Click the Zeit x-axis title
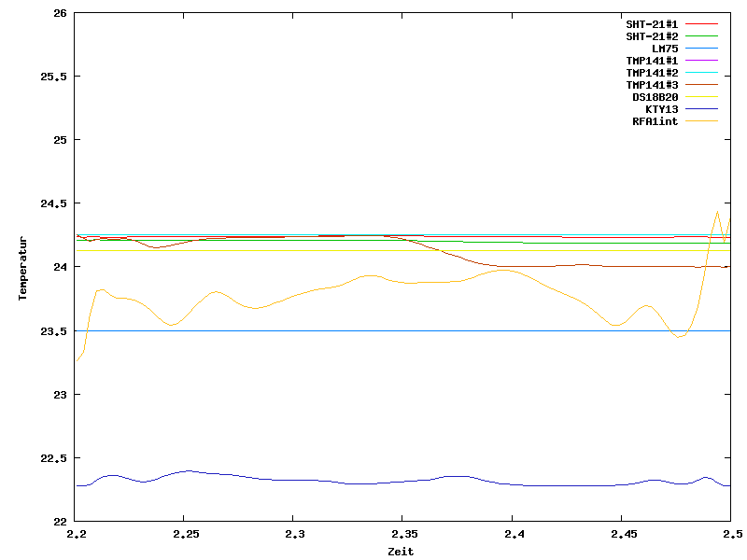 [401, 552]
